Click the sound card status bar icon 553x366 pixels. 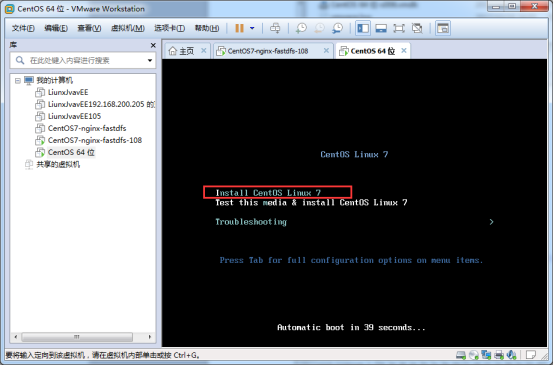[511, 355]
